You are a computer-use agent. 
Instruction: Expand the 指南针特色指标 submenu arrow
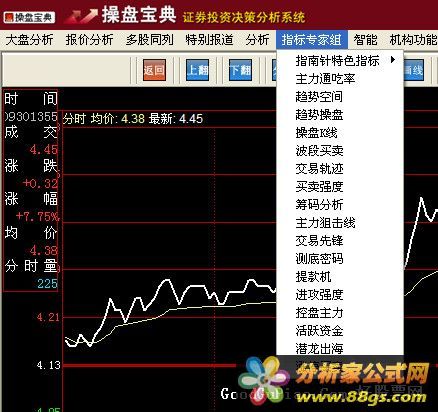(x=393, y=60)
